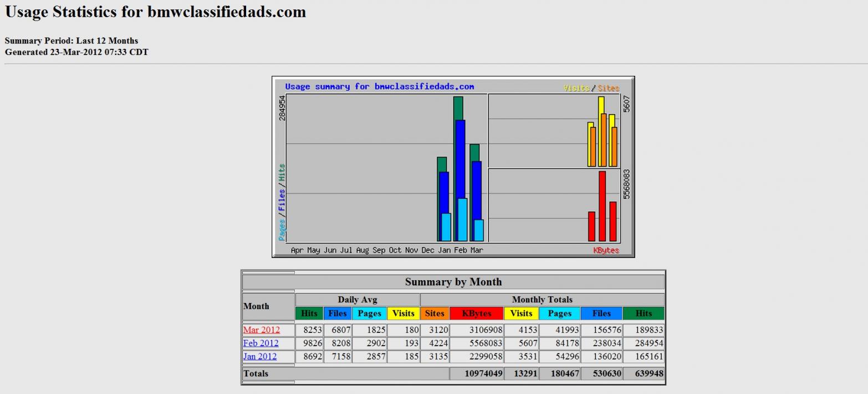Click the Feb 2012 daily pages value 2902
Screen dimensions: 868x394
[x=376, y=343]
